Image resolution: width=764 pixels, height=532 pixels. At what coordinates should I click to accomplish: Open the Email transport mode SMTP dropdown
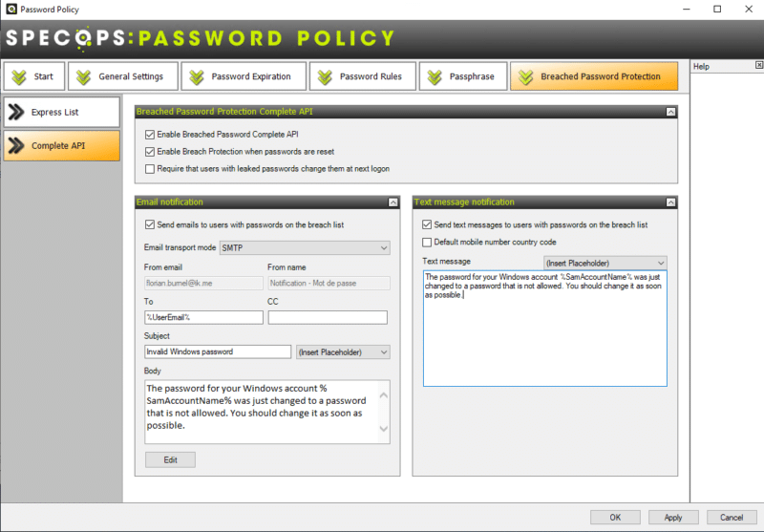[305, 248]
